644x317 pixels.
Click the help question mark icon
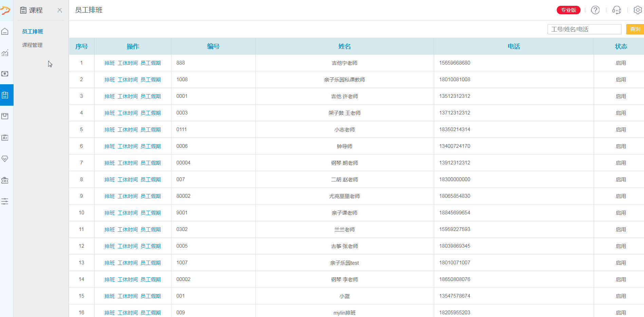(x=595, y=10)
